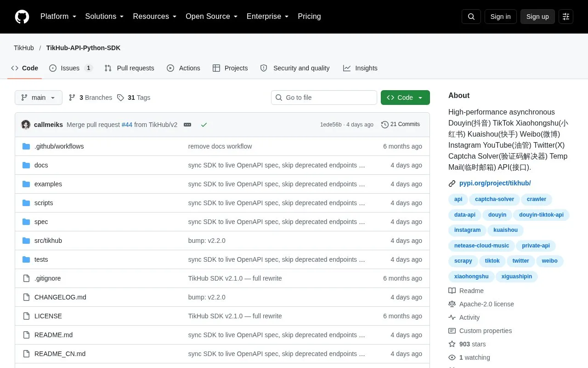
Task: Switch to the Actions tab
Action: click(183, 68)
